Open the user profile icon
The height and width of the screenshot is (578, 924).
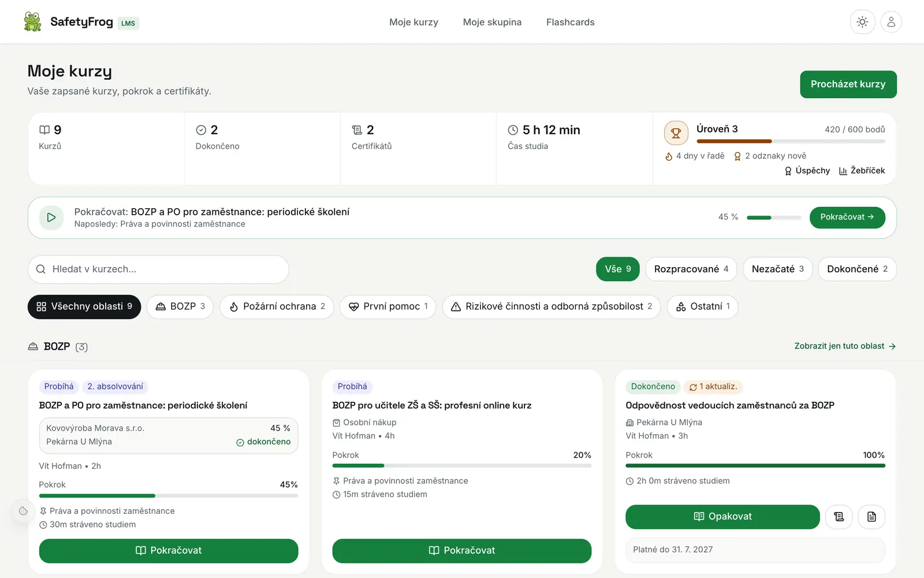[891, 22]
